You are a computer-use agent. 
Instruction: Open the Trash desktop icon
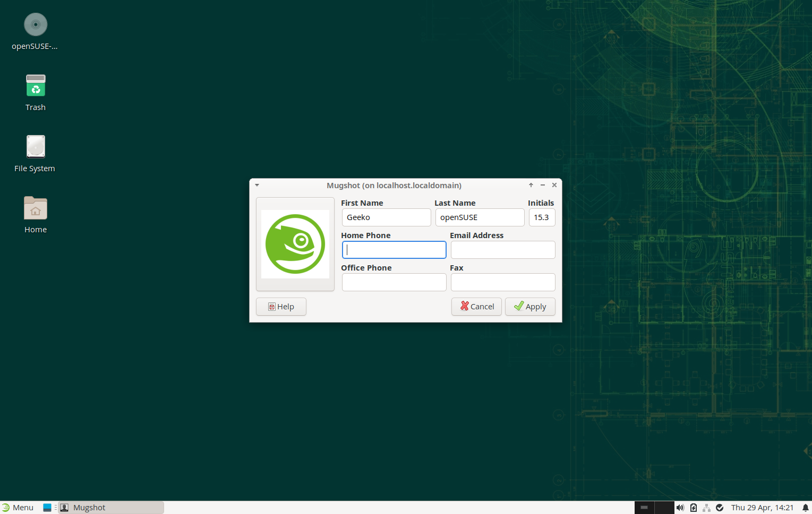click(x=36, y=86)
